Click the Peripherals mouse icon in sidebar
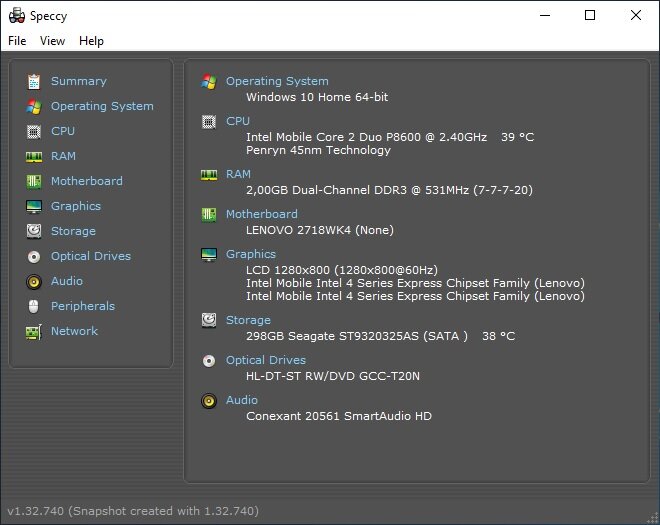Image resolution: width=660 pixels, height=525 pixels. click(x=34, y=306)
